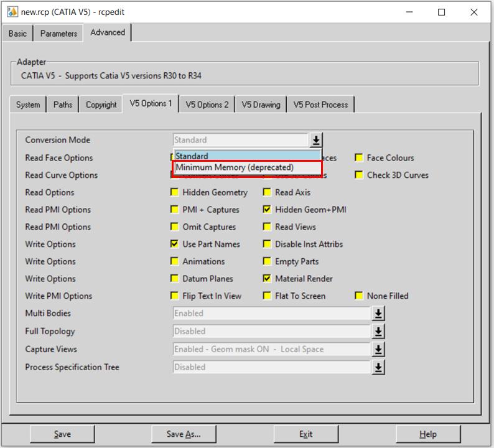
Task: Open the Full Topology dropdown arrow
Action: click(378, 332)
